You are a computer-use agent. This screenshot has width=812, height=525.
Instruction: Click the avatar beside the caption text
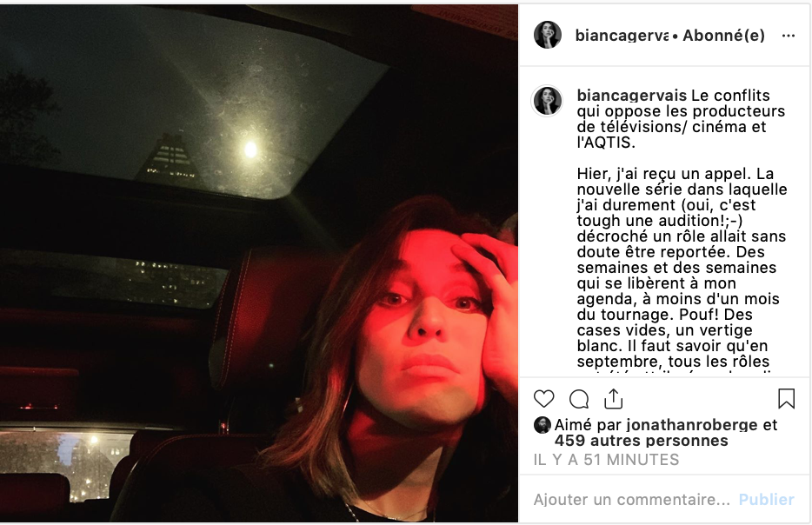pos(548,101)
